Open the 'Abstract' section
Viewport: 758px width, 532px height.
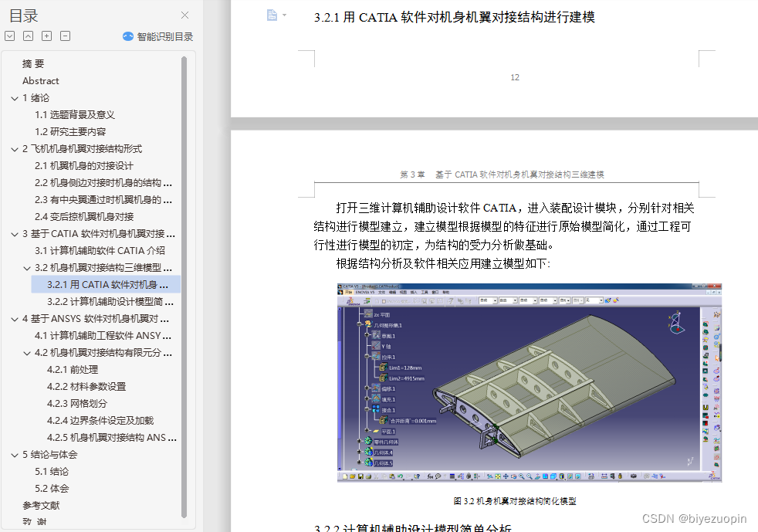pos(40,80)
